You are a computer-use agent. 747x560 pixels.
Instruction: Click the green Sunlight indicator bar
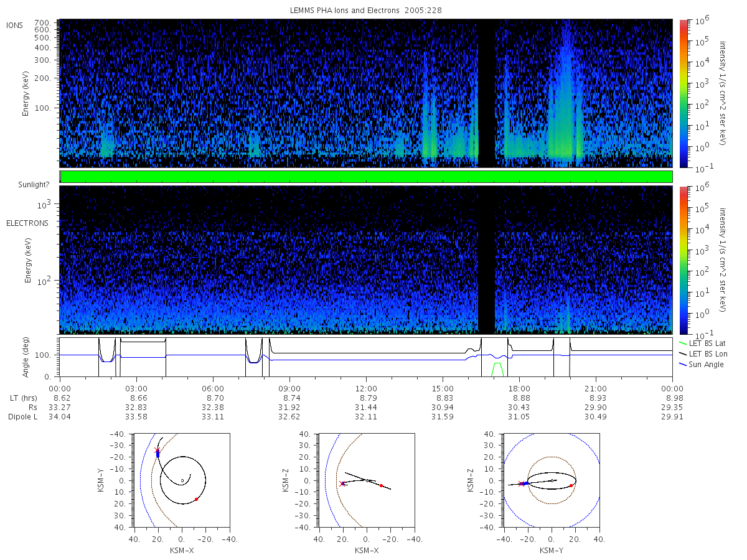point(366,177)
